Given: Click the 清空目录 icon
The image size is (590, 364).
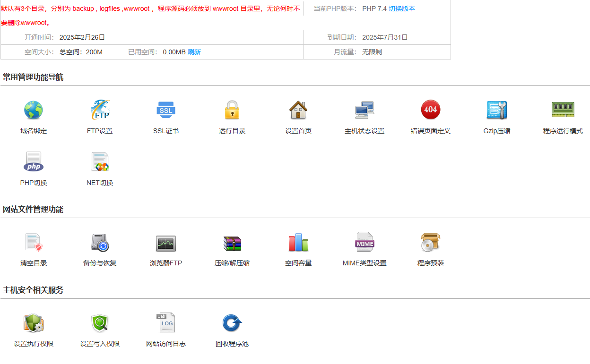Looking at the screenshot, I should pos(34,243).
